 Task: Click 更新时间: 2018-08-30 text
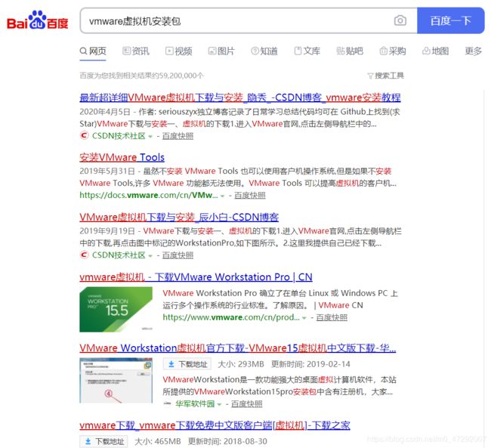pos(227,441)
